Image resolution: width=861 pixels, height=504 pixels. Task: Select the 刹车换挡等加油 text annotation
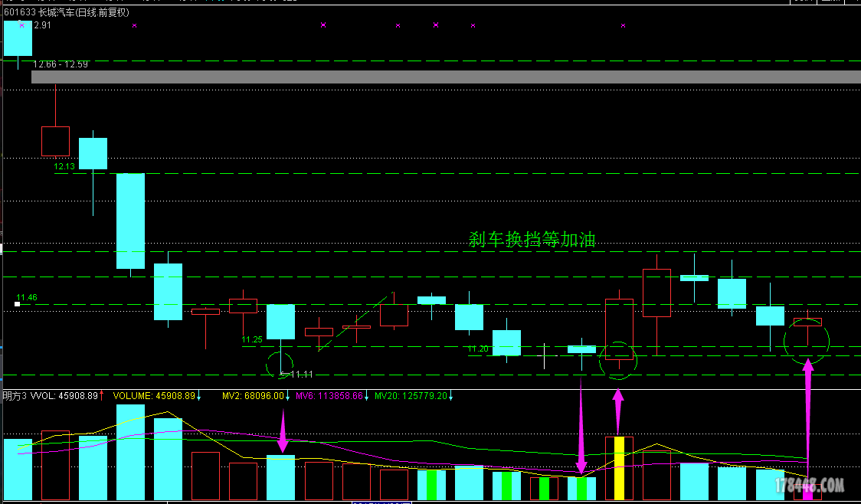(532, 240)
